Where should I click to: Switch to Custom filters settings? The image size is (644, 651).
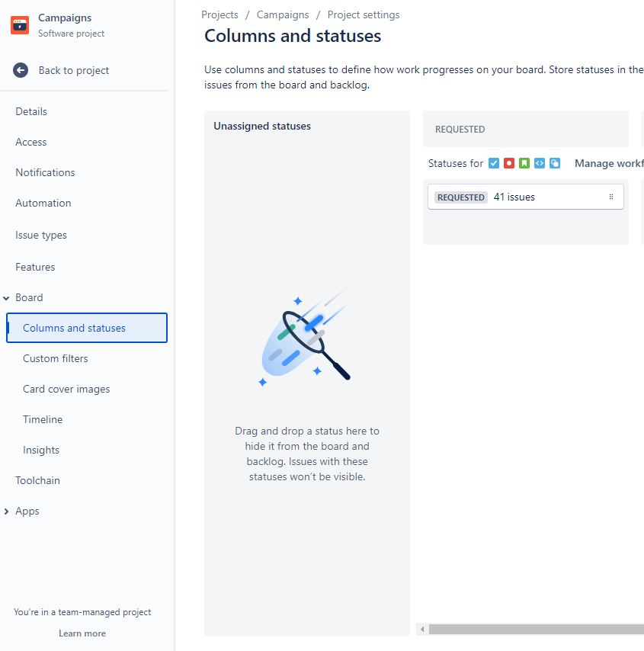(55, 358)
